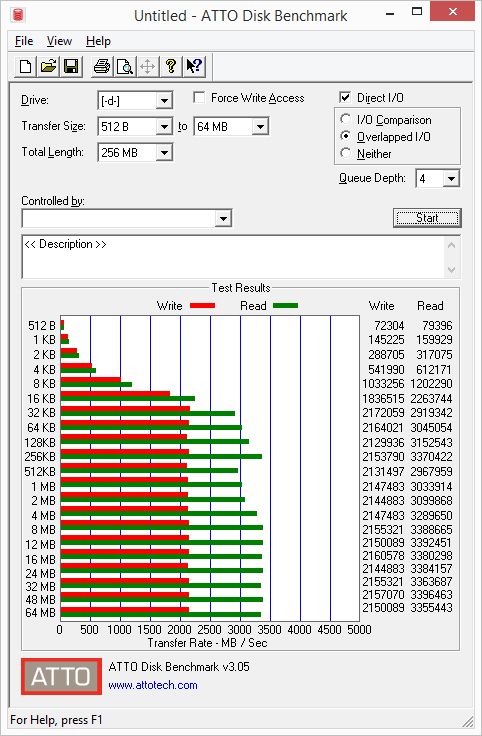Click the ATTO app icon in title bar

17,15
